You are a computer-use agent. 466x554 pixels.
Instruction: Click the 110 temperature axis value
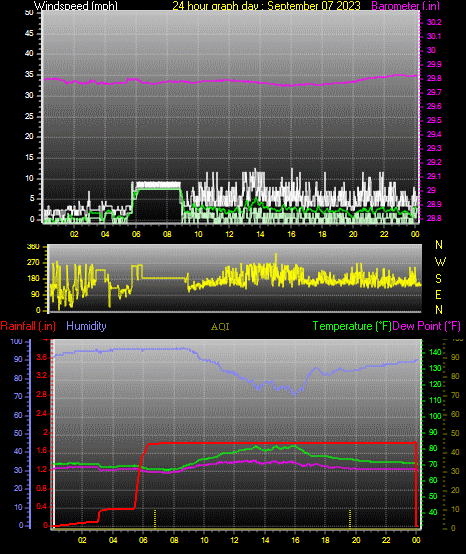pyautogui.click(x=435, y=400)
